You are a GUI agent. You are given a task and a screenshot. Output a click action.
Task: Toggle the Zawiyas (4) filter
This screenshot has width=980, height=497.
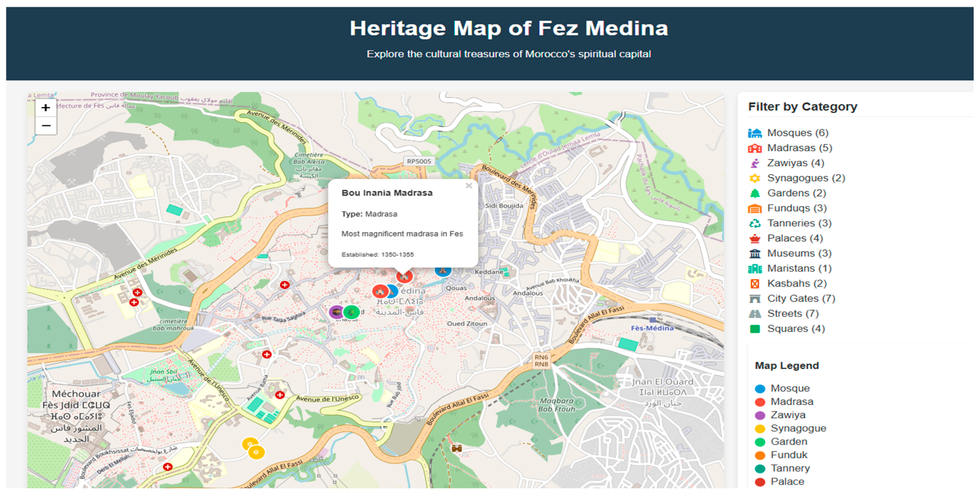795,163
